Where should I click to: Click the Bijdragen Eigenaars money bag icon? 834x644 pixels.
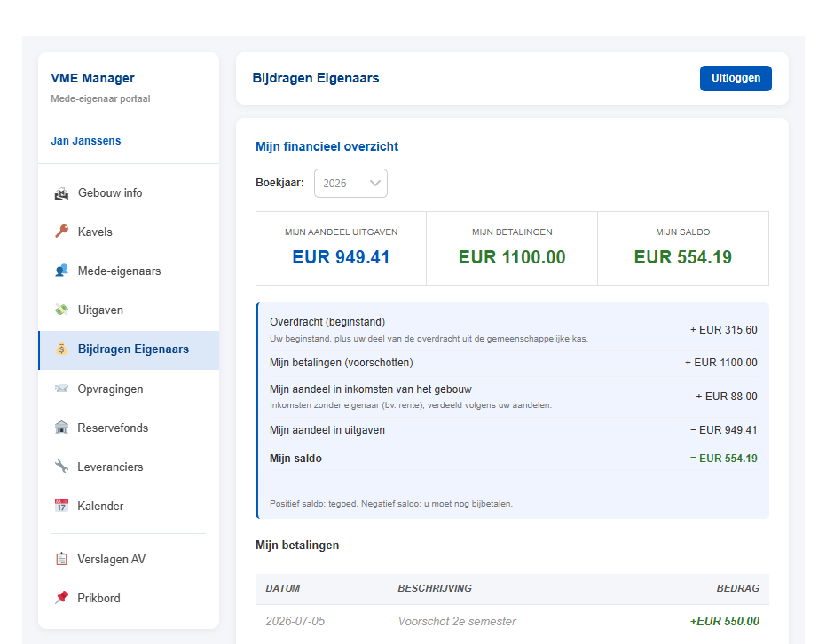(x=62, y=349)
